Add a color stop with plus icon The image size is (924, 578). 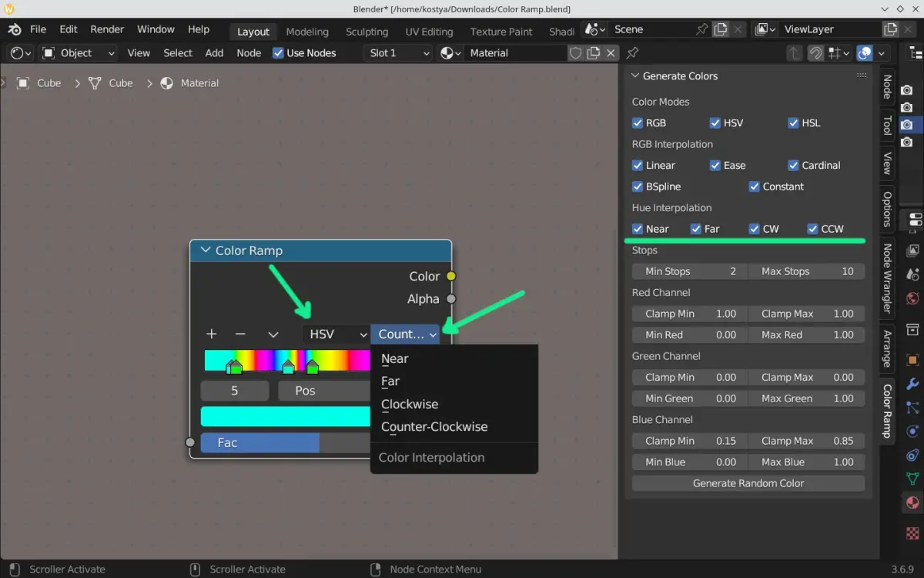(x=212, y=334)
